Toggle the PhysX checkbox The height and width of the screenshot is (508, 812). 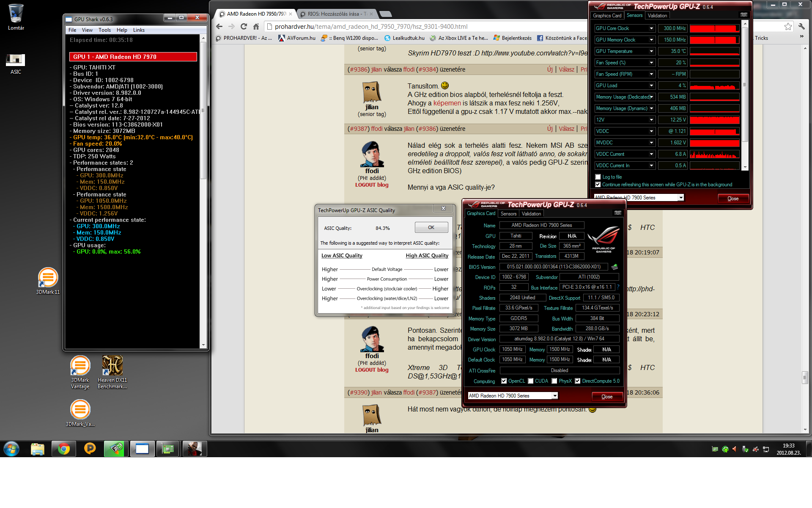[554, 381]
